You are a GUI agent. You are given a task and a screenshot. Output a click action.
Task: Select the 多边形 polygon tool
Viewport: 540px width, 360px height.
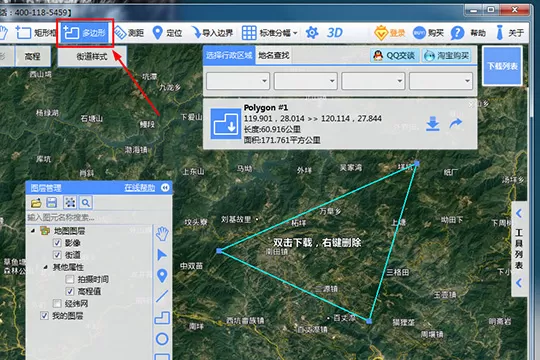(x=85, y=33)
